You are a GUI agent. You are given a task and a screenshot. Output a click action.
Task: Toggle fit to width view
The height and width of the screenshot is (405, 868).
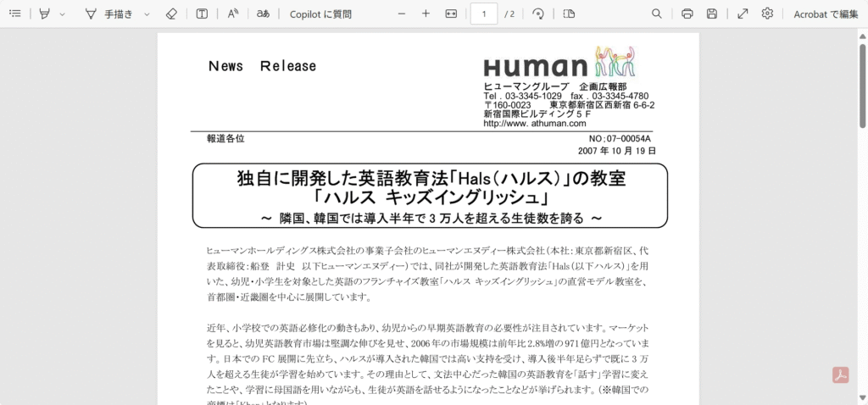tap(451, 14)
